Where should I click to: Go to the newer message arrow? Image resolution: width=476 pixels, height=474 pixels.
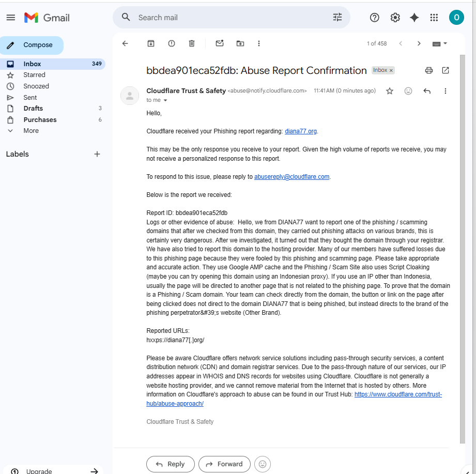coord(401,43)
